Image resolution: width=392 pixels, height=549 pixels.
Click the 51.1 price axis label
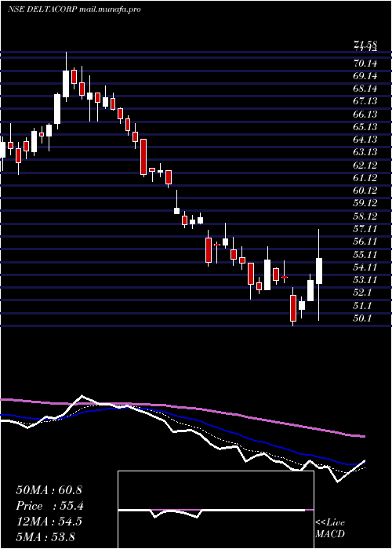(362, 306)
